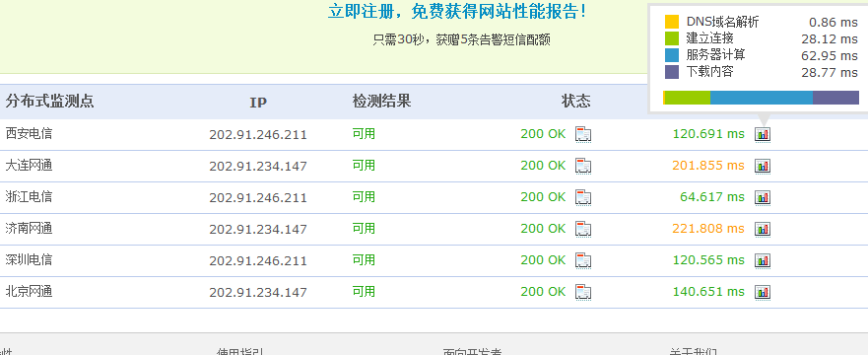868x355 pixels.
Task: Open response header details for 大连网通 row
Action: click(583, 166)
